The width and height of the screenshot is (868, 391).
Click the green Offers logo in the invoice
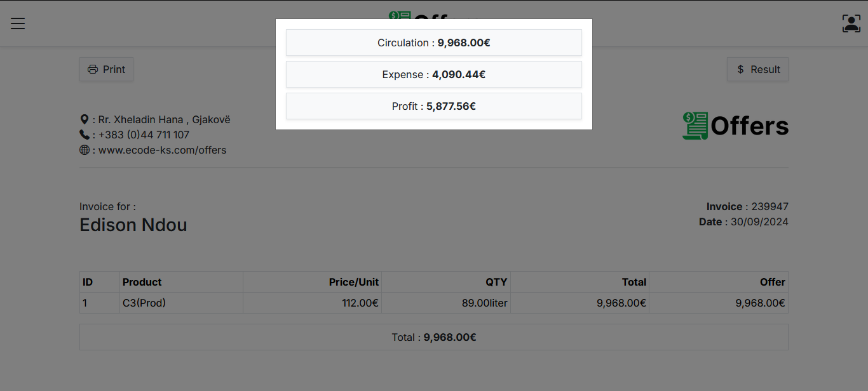735,126
